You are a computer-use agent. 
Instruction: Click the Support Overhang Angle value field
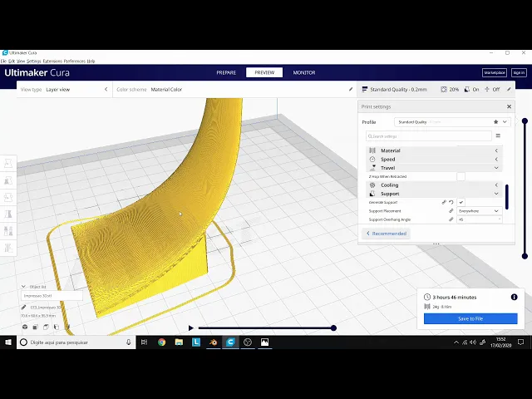click(479, 219)
